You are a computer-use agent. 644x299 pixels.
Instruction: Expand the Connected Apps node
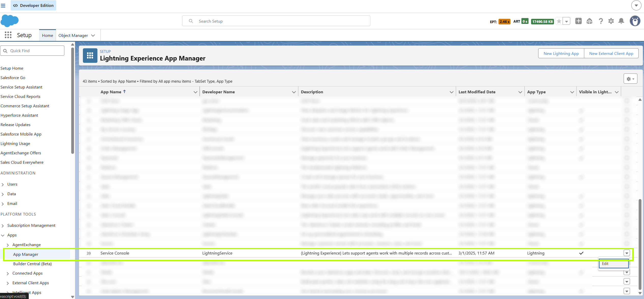8,273
